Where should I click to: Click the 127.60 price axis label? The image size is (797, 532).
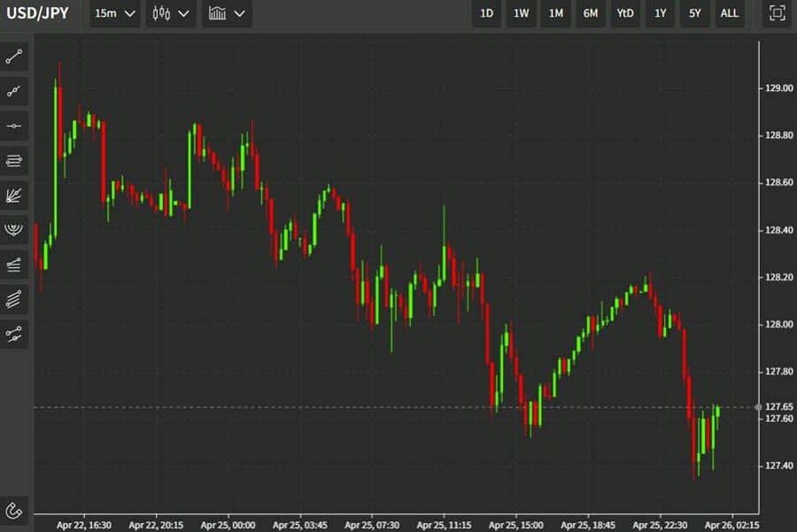[x=778, y=419]
